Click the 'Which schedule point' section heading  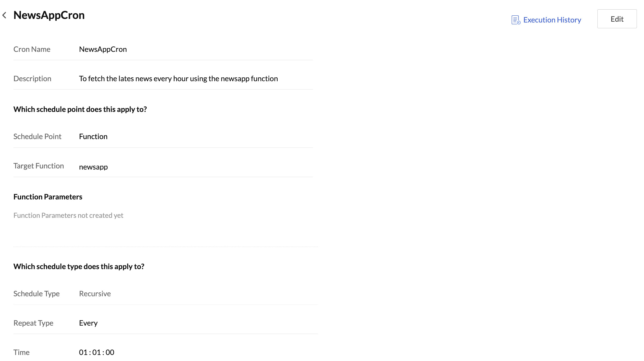click(x=80, y=109)
